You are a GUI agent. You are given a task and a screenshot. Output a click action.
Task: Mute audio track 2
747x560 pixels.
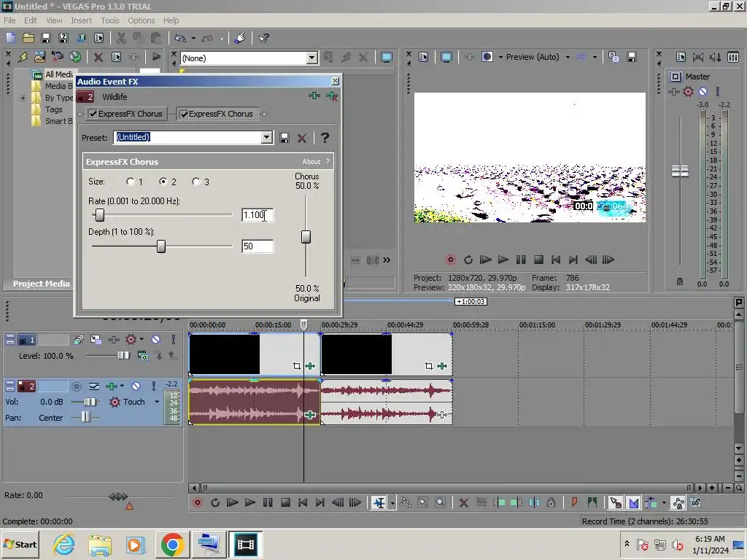point(136,386)
